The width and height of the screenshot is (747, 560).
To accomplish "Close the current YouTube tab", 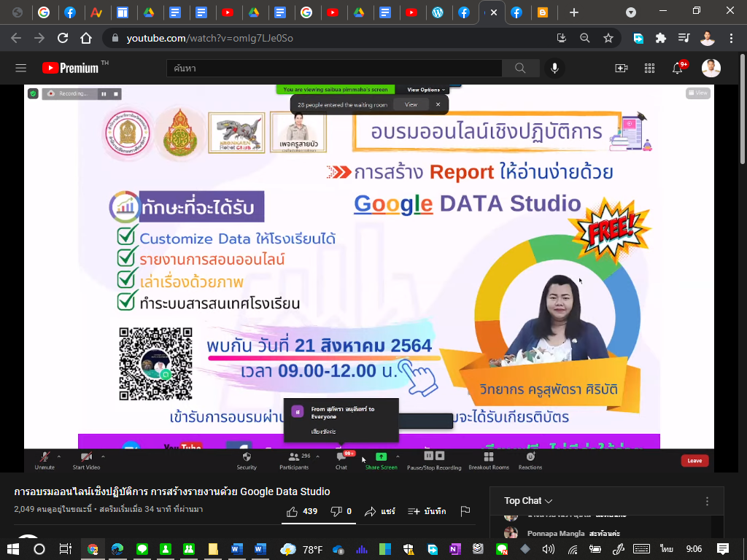I will coord(494,13).
